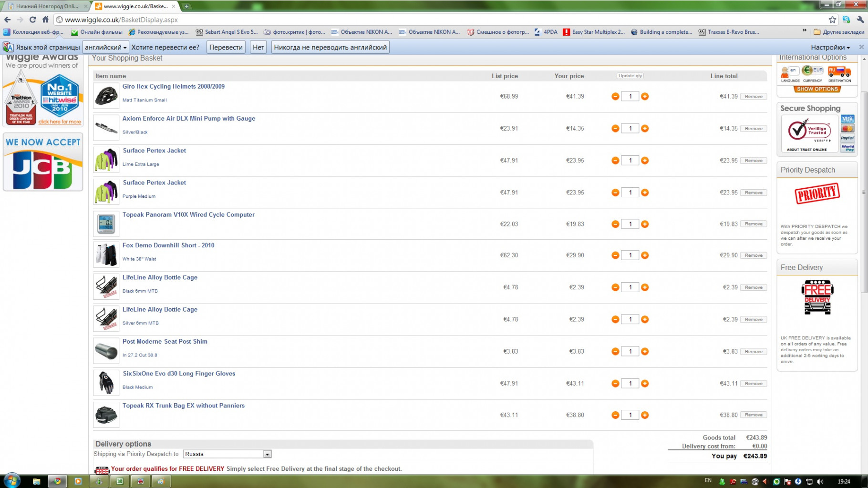The width and height of the screenshot is (868, 488).
Task: Open the Другие закладки bookmarks folder
Action: point(839,32)
